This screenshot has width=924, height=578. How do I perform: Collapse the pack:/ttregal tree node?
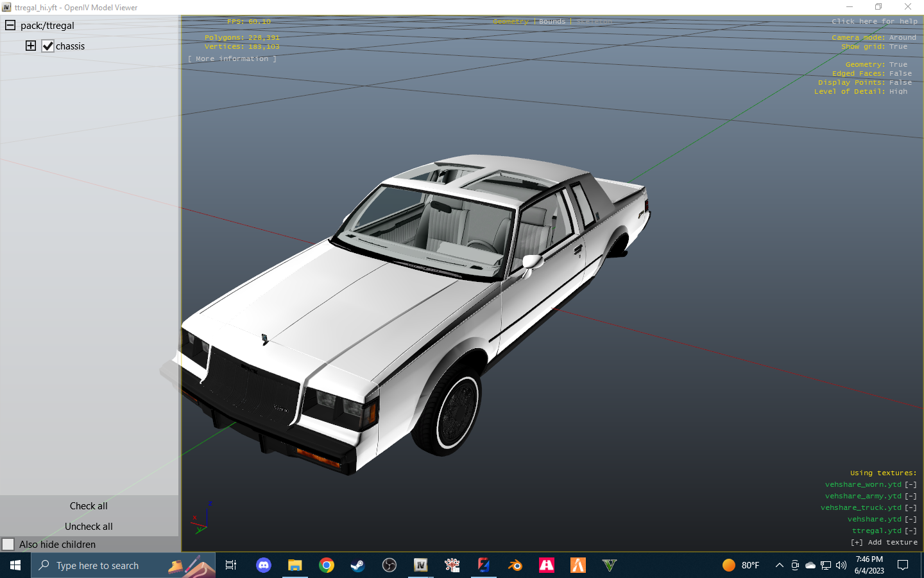tap(10, 26)
